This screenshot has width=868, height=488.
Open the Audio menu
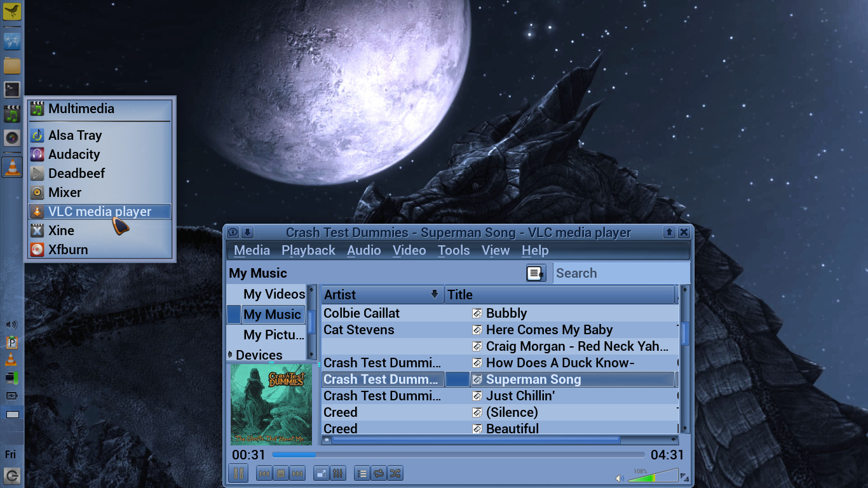(x=363, y=250)
